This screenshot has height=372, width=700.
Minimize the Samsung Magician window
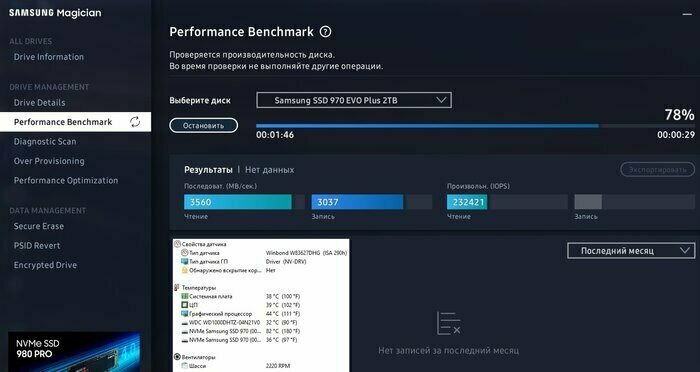[x=687, y=14]
